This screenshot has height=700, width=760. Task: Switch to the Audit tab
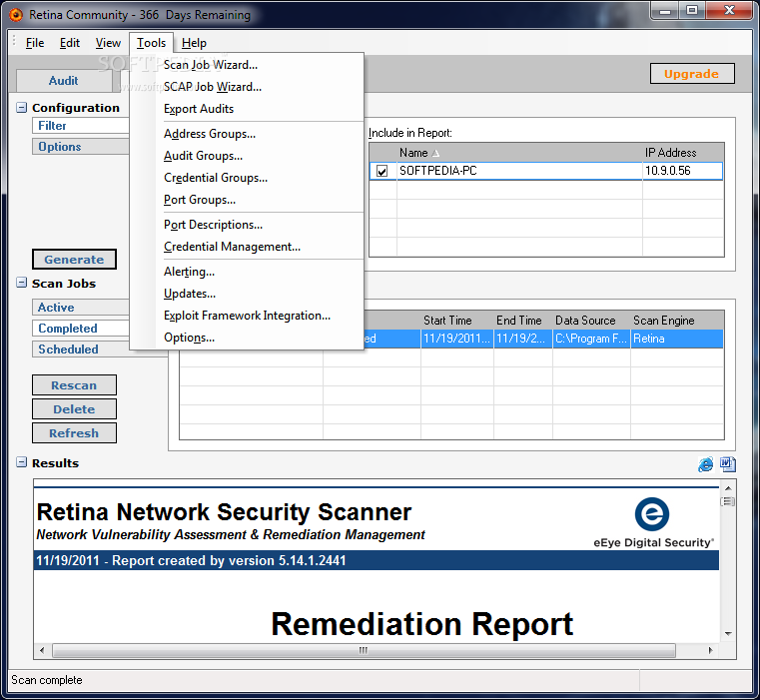click(64, 81)
